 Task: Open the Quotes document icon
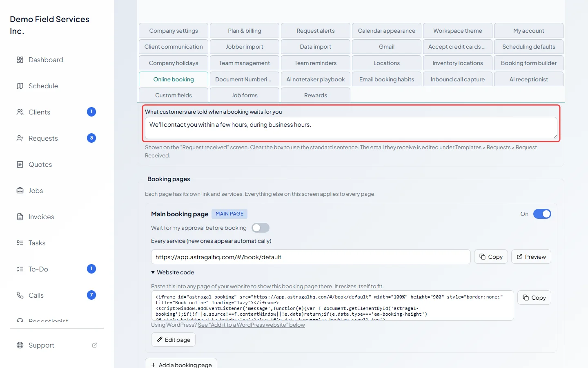point(20,164)
